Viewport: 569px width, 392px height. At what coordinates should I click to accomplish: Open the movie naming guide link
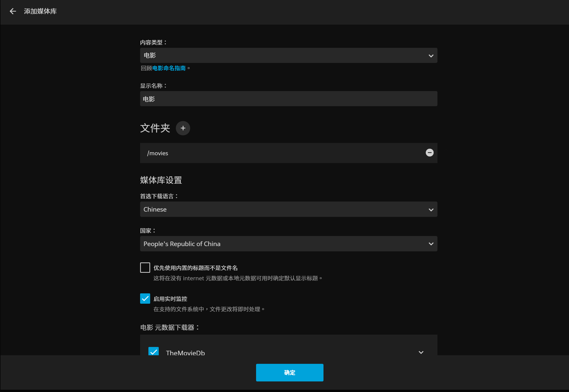(169, 68)
